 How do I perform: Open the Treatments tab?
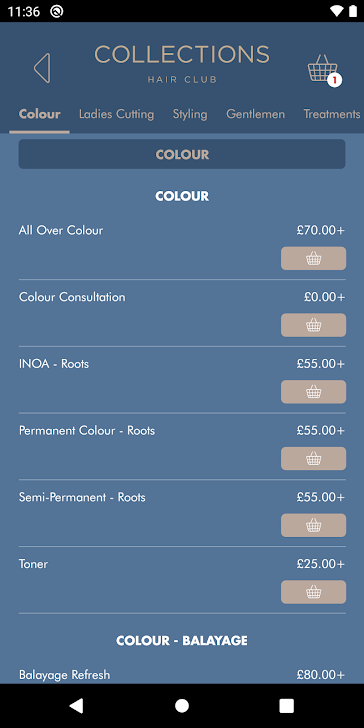pyautogui.click(x=332, y=114)
